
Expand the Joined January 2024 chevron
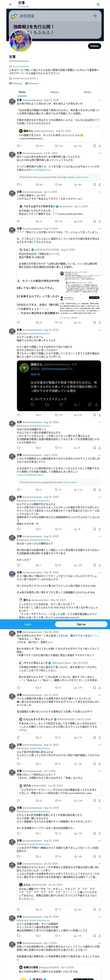37,78
